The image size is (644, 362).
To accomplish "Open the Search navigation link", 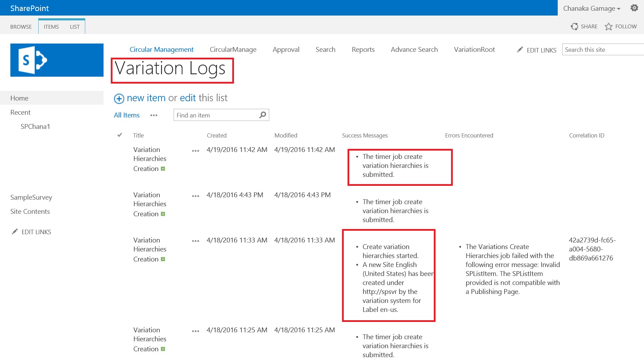I will coord(325,49).
